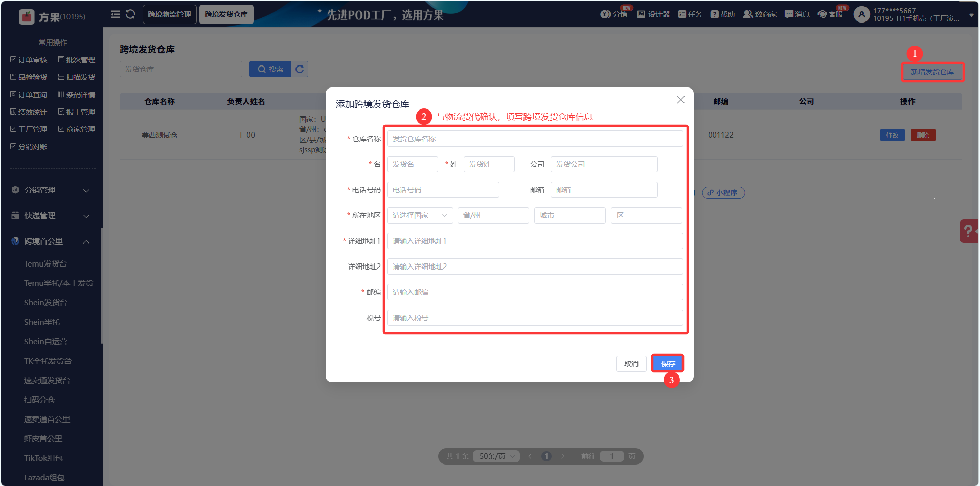The image size is (980, 486).
Task: Focus the 电话号码 input field
Action: click(443, 190)
